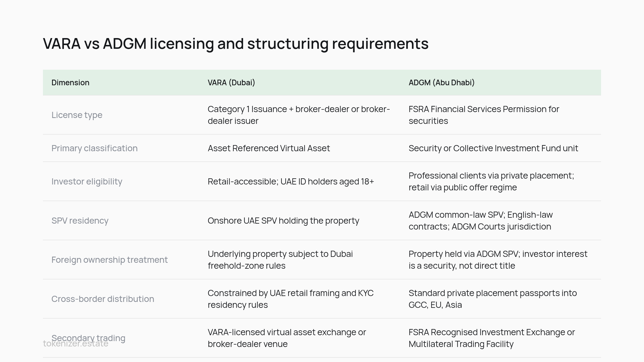The width and height of the screenshot is (644, 362).
Task: Click the Primary classification row label
Action: tap(94, 148)
